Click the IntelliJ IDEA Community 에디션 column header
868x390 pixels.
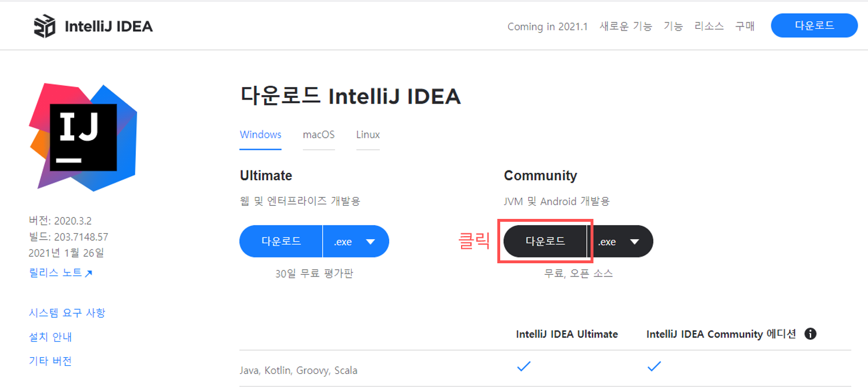pos(721,334)
